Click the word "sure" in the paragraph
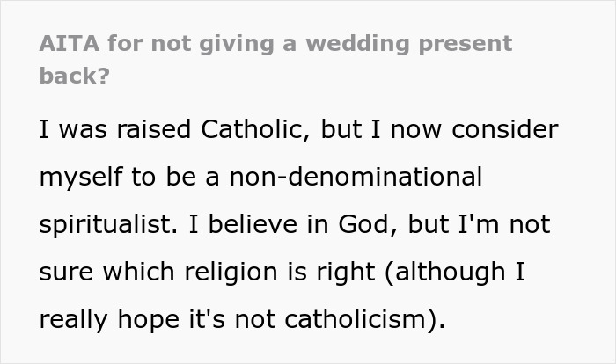The height and width of the screenshot is (364, 616). pyautogui.click(x=67, y=271)
